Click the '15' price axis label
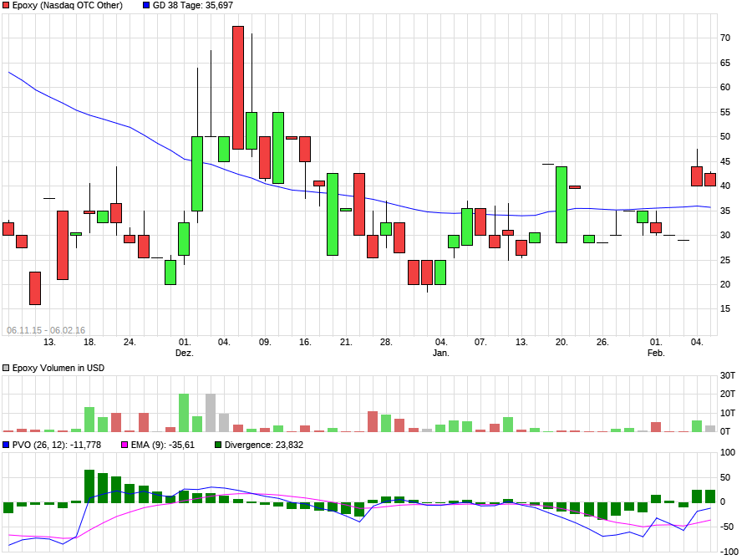Viewport: 752px width, 560px height. [x=725, y=308]
